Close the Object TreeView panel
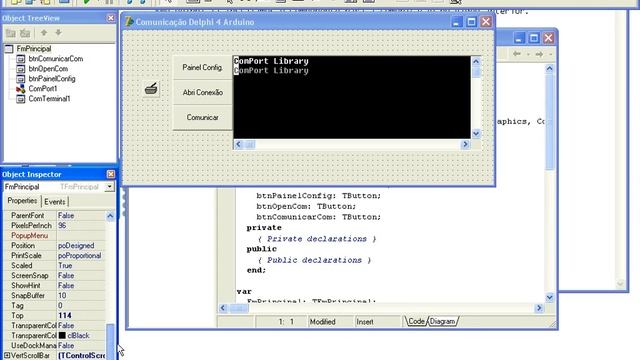Screen dimensions: 640x360 click(111, 18)
